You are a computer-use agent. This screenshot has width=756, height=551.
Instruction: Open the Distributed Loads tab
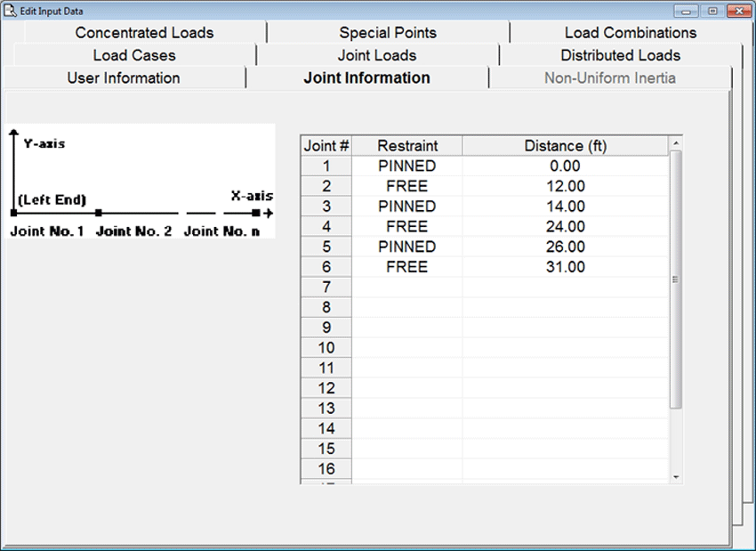[x=620, y=55]
